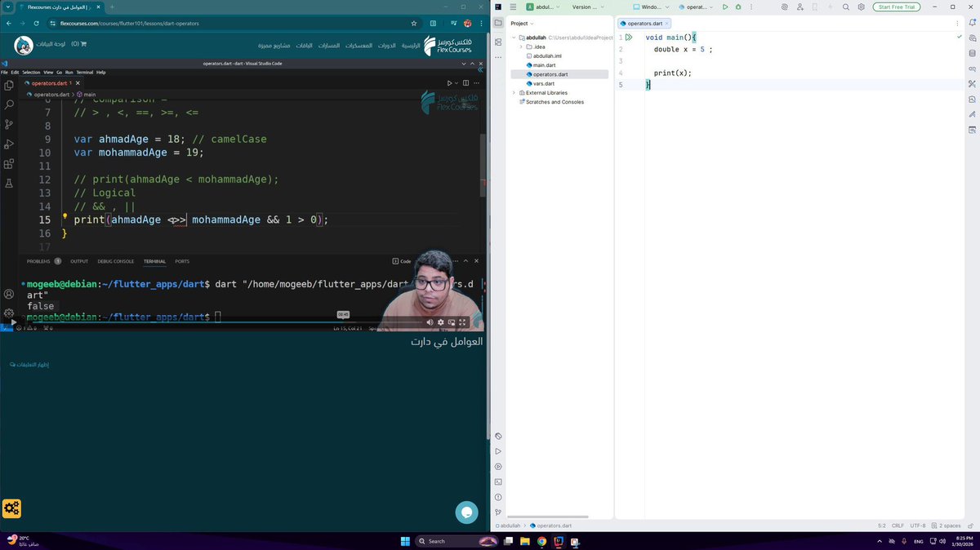Screen dimensions: 980x550
Task: Open the Git tool window icon
Action: pos(498,512)
